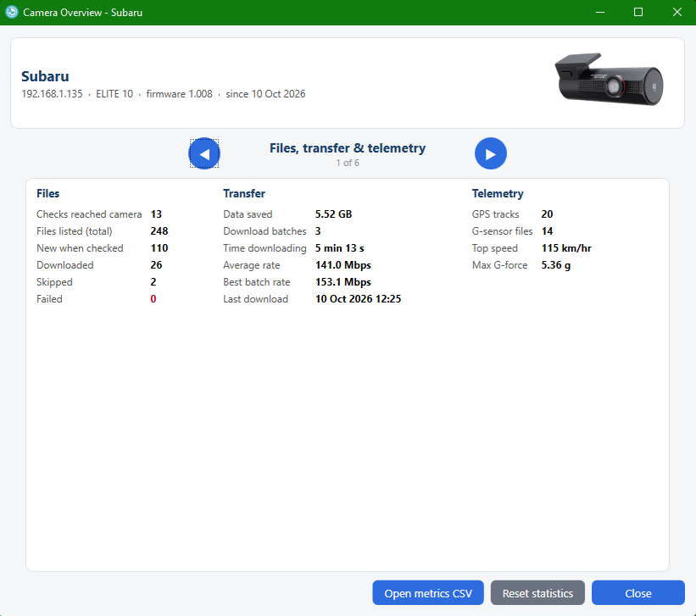696x616 pixels.
Task: Click the app icon in the title bar
Action: click(x=12, y=12)
